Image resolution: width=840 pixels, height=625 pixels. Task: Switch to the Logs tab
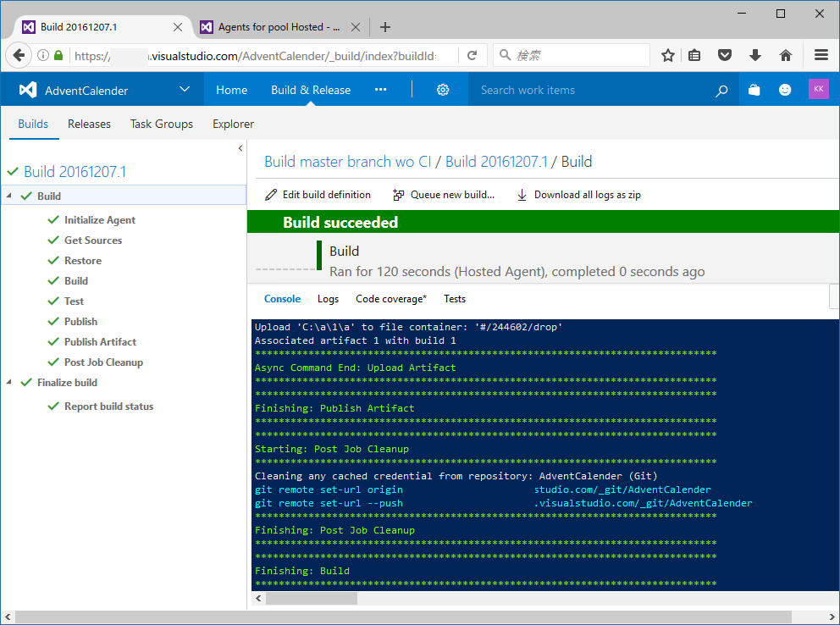(x=328, y=299)
